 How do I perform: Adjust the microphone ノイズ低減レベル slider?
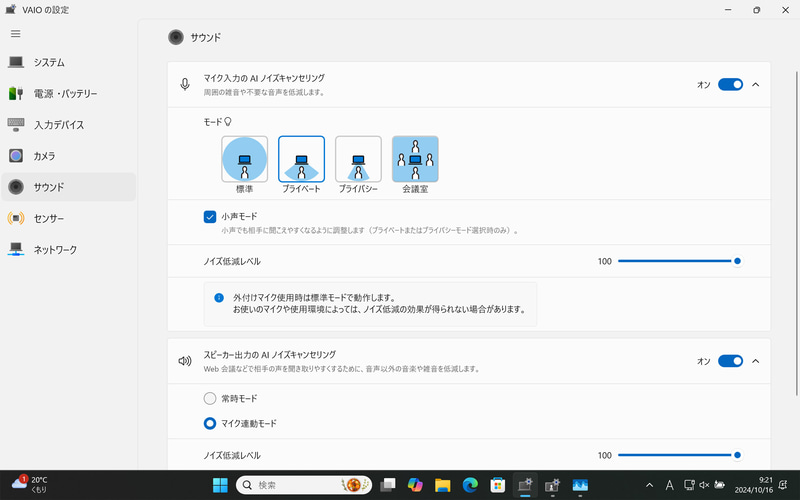(680, 261)
